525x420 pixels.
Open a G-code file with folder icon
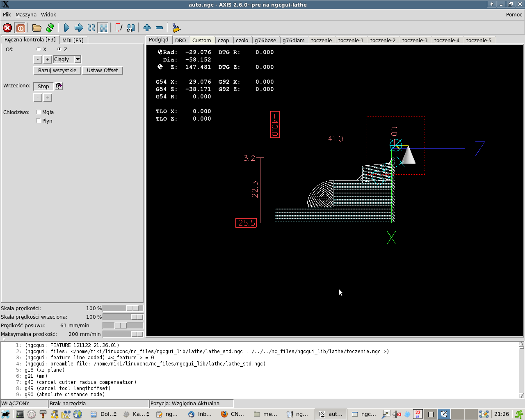click(x=37, y=28)
